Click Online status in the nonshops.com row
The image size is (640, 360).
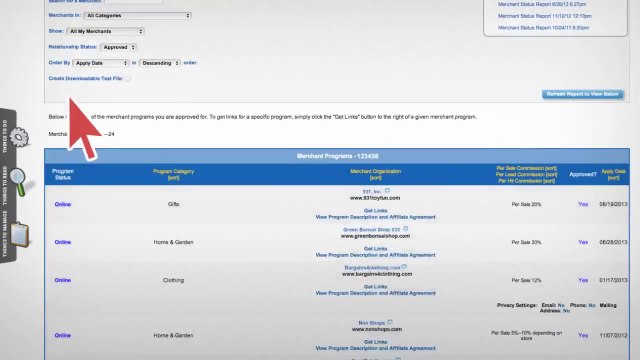click(63, 335)
